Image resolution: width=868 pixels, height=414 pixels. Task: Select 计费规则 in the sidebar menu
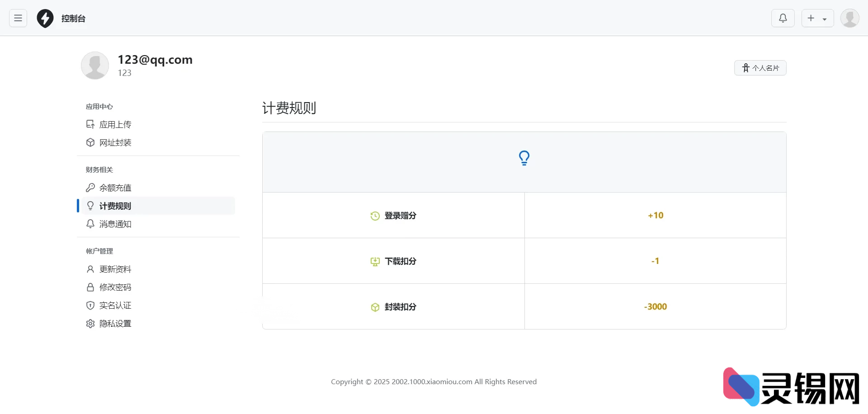[x=115, y=206]
